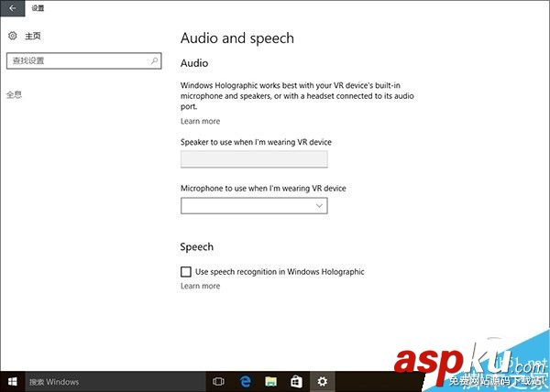This screenshot has width=550, height=392.
Task: Click the disabled Speaker selection box
Action: (254, 159)
